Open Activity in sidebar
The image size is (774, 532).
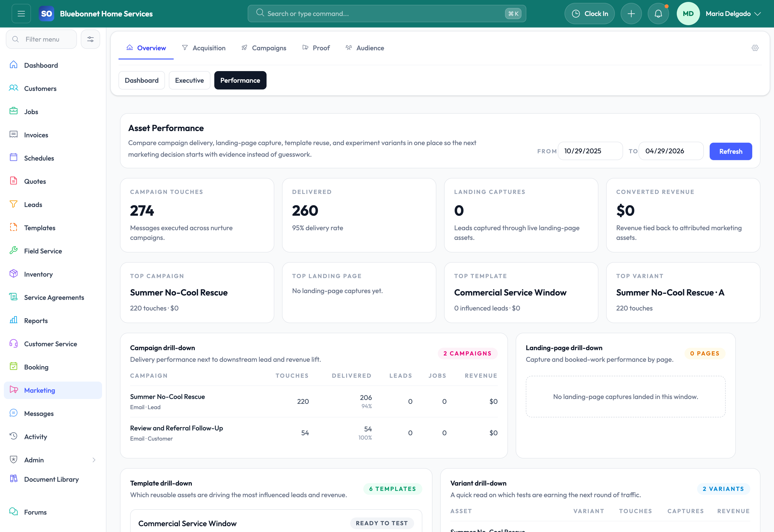coord(53,437)
